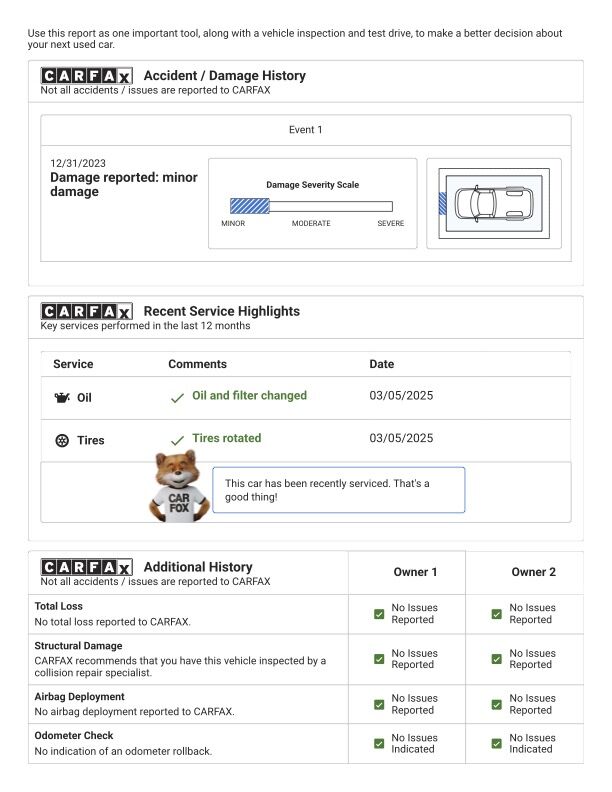The width and height of the screenshot is (612, 792).
Task: Click the Total Loss checkbox for Owner 1
Action: [x=379, y=614]
